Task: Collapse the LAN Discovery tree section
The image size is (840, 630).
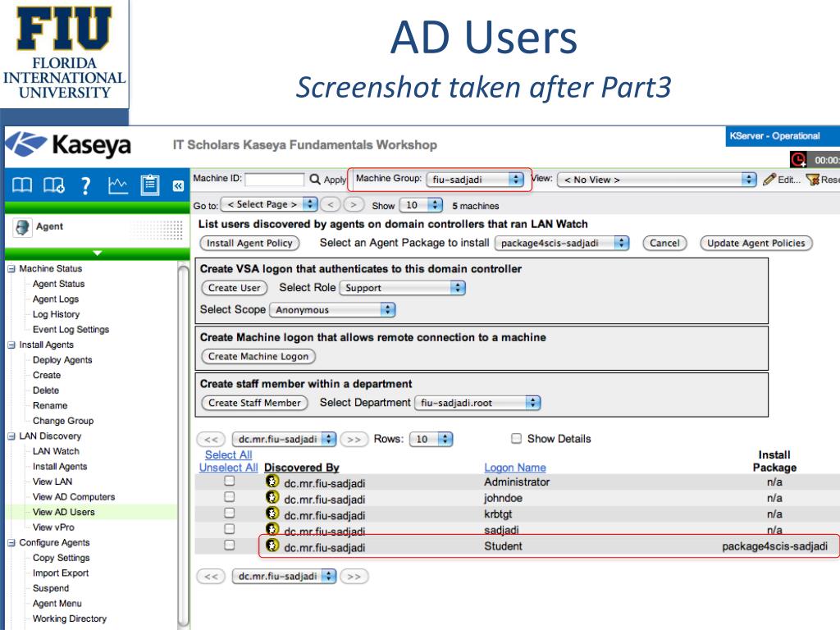Action: pos(11,436)
